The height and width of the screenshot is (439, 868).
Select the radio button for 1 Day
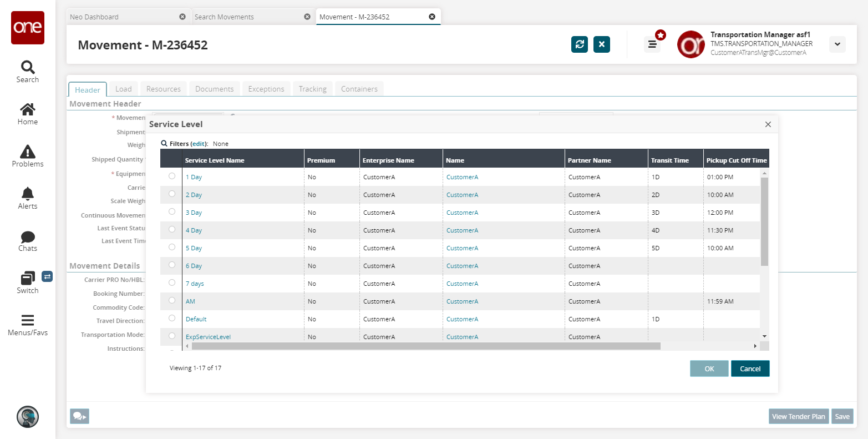[x=172, y=176]
